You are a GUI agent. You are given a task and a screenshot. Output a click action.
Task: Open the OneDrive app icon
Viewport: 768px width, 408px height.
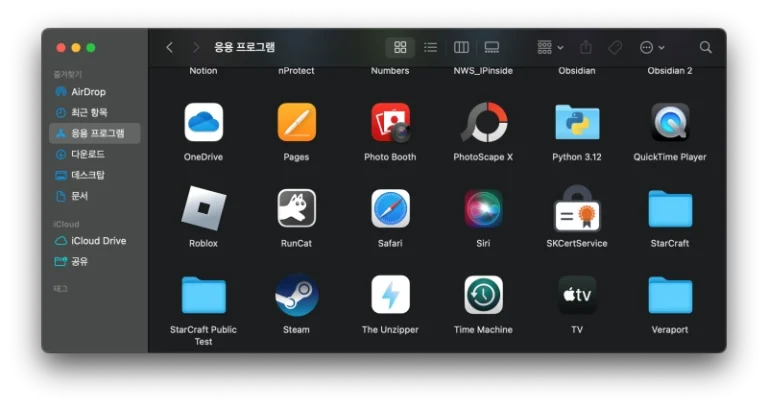coord(203,123)
